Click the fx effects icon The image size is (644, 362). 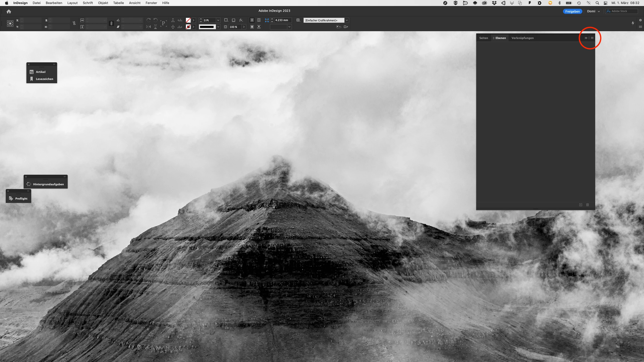click(241, 20)
